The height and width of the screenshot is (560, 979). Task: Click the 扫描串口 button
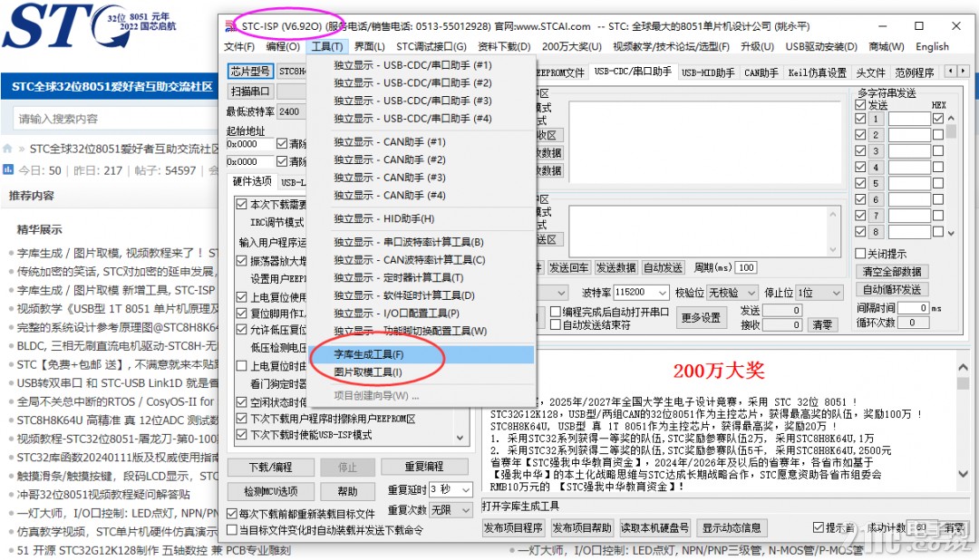coord(250,92)
